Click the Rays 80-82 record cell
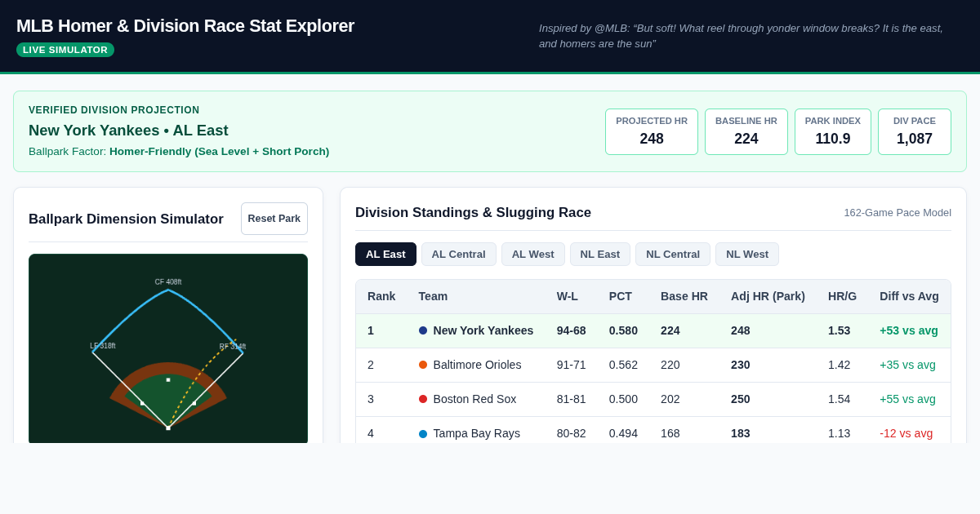This screenshot has width=980, height=514. pyautogui.click(x=572, y=433)
